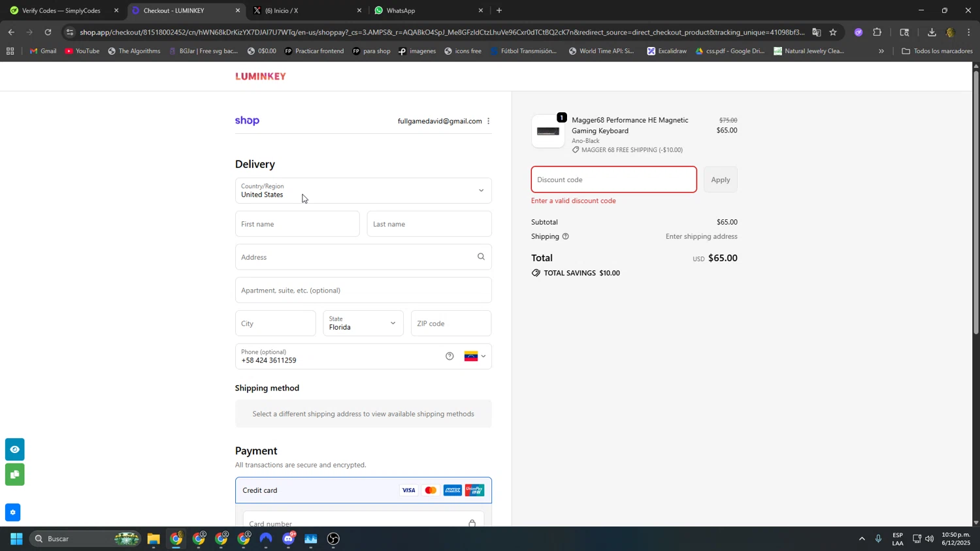The width and height of the screenshot is (980, 551).
Task: Open the Chrome three-dot menu
Action: (968, 32)
